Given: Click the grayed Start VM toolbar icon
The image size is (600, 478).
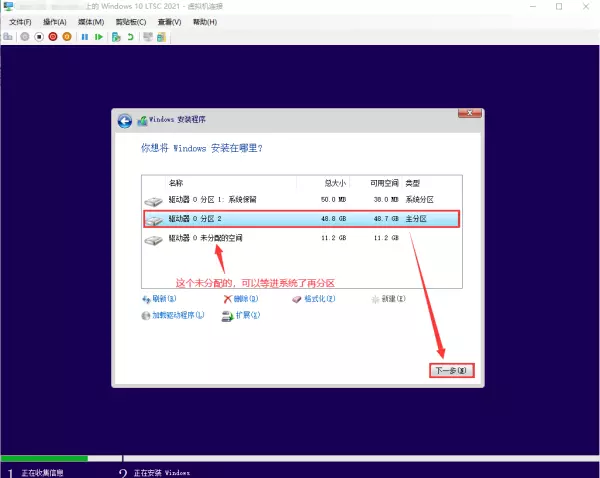Looking at the screenshot, I should pos(25,37).
